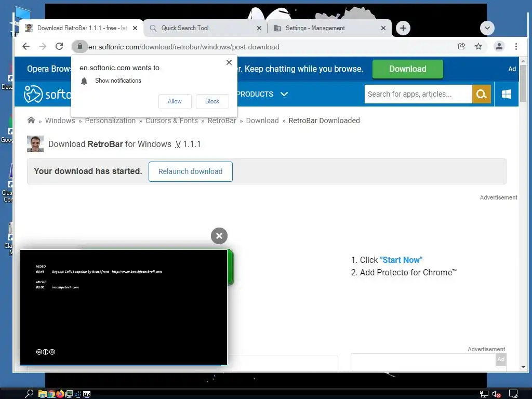This screenshot has height=399, width=532.
Task: Open the notification center tray icon
Action: point(513,394)
